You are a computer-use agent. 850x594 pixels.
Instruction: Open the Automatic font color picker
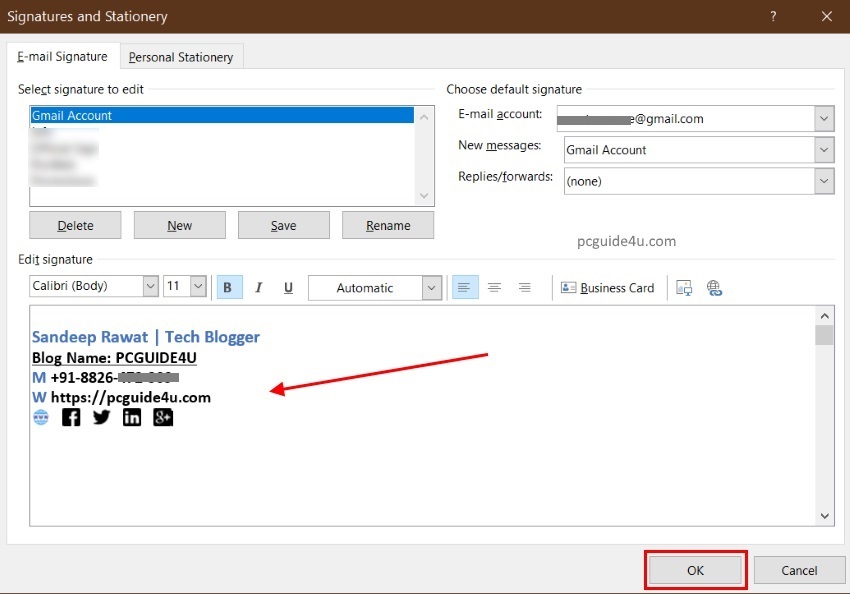pos(431,288)
